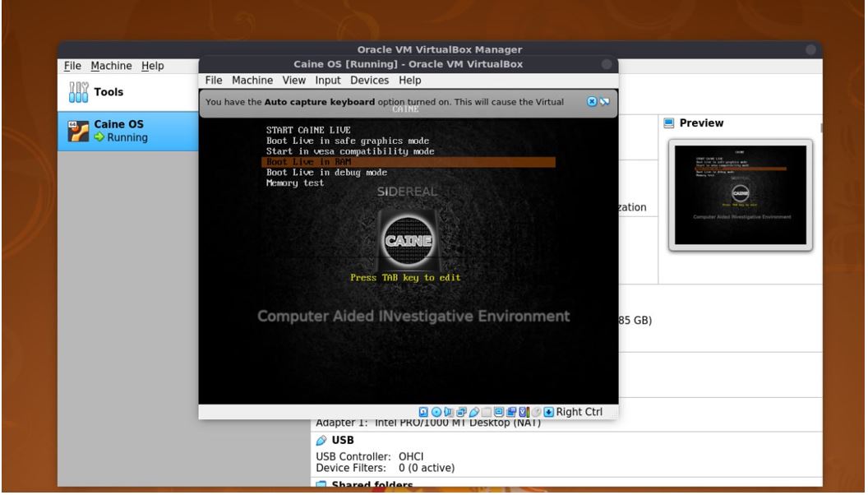Click the Caine OS [Running] window title bar
The image size is (868, 495).
click(x=409, y=64)
